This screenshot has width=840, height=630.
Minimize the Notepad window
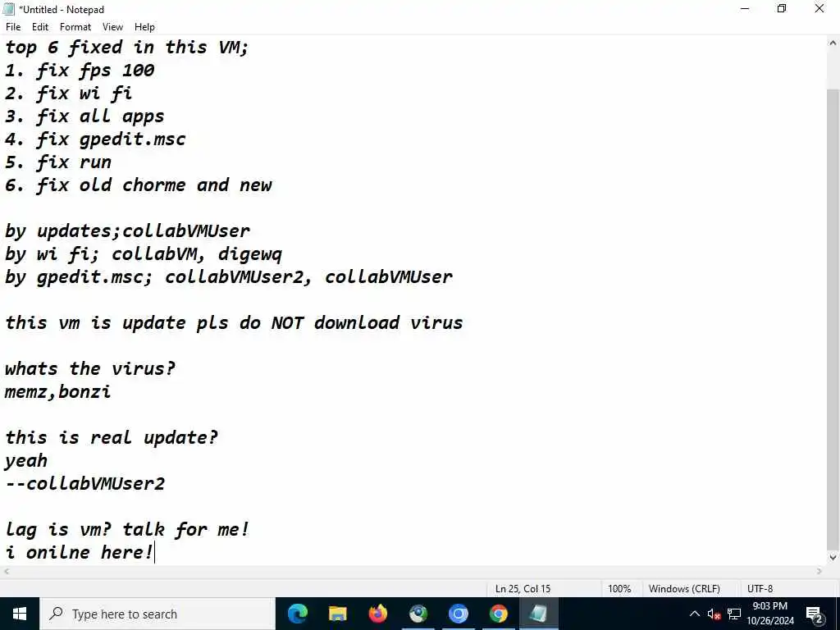[745, 8]
